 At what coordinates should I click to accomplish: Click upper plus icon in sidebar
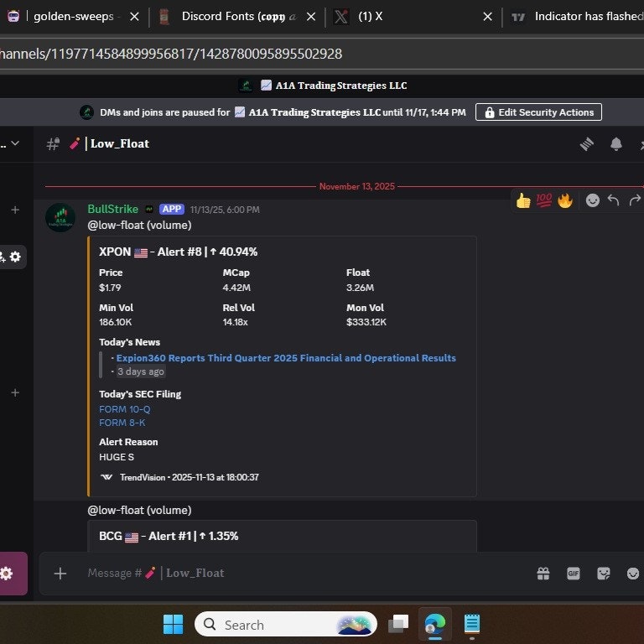[x=15, y=210]
